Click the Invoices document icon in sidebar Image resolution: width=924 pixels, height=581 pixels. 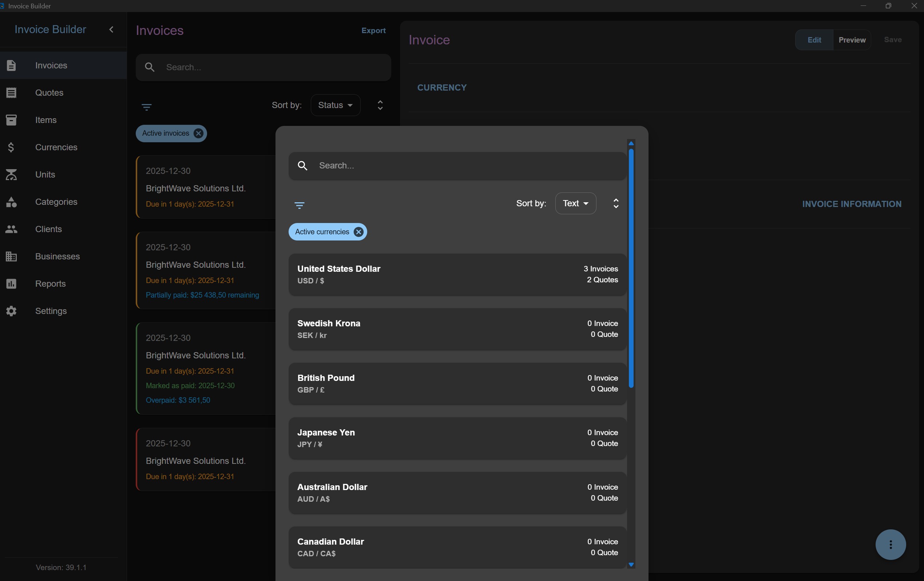[x=12, y=65]
